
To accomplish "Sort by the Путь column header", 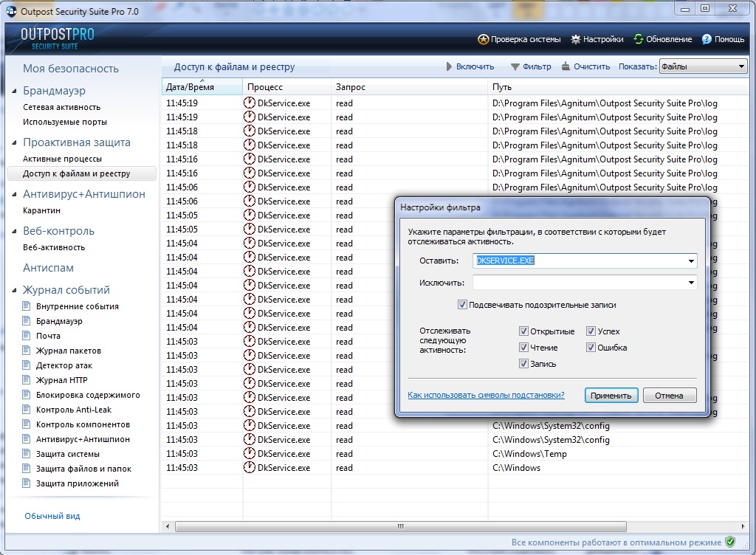I will (x=619, y=87).
